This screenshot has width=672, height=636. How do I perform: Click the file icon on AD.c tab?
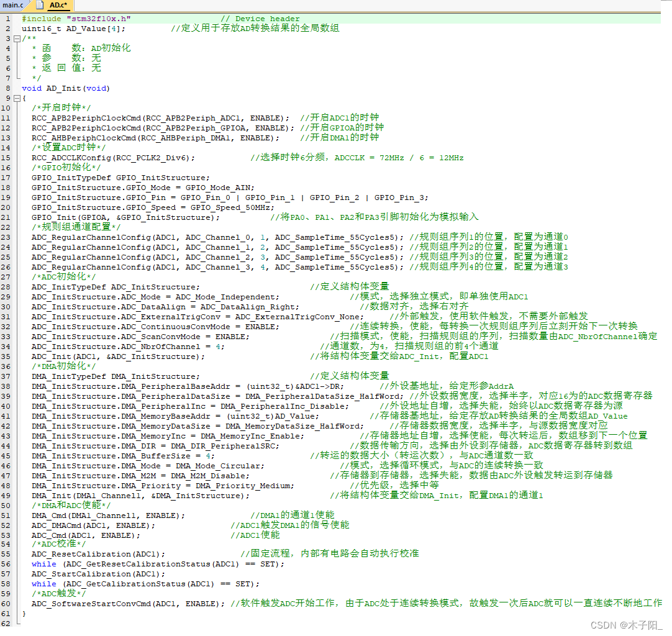tap(40, 5)
